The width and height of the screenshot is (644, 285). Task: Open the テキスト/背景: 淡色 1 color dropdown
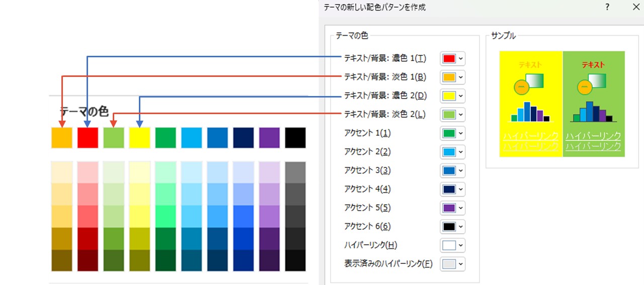pyautogui.click(x=452, y=77)
